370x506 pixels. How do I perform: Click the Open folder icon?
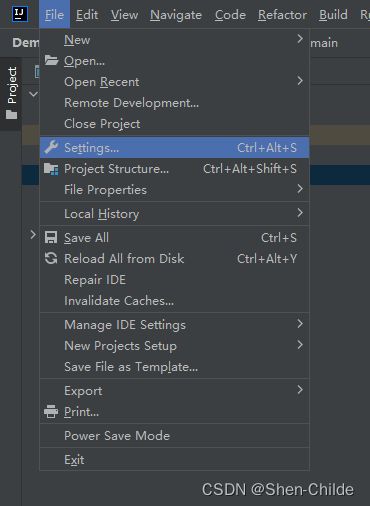pyautogui.click(x=51, y=60)
